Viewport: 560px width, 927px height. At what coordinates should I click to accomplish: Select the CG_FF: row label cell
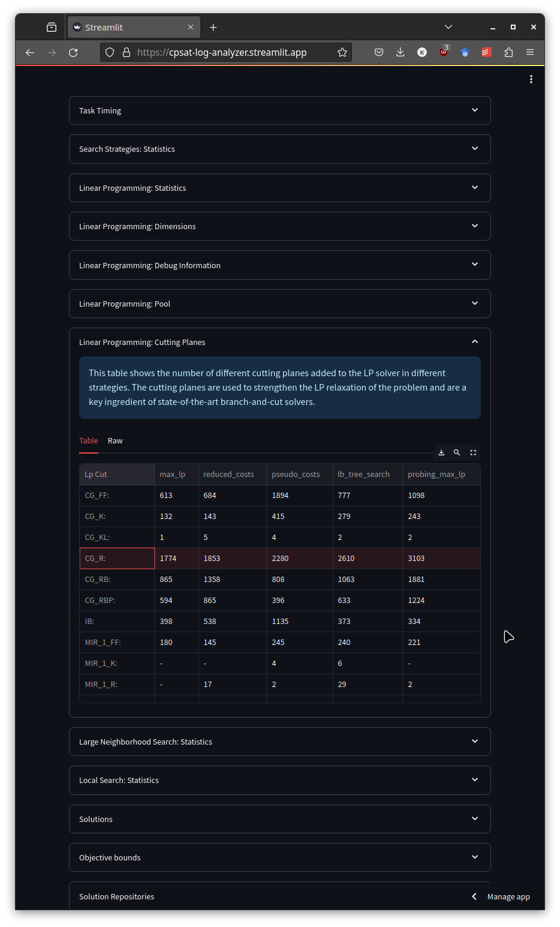point(117,496)
